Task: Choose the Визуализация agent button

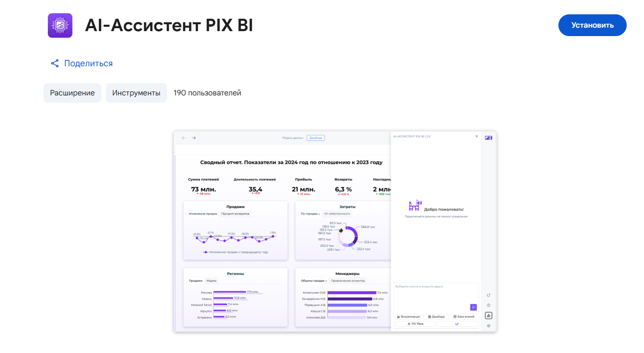Action: pyautogui.click(x=409, y=316)
